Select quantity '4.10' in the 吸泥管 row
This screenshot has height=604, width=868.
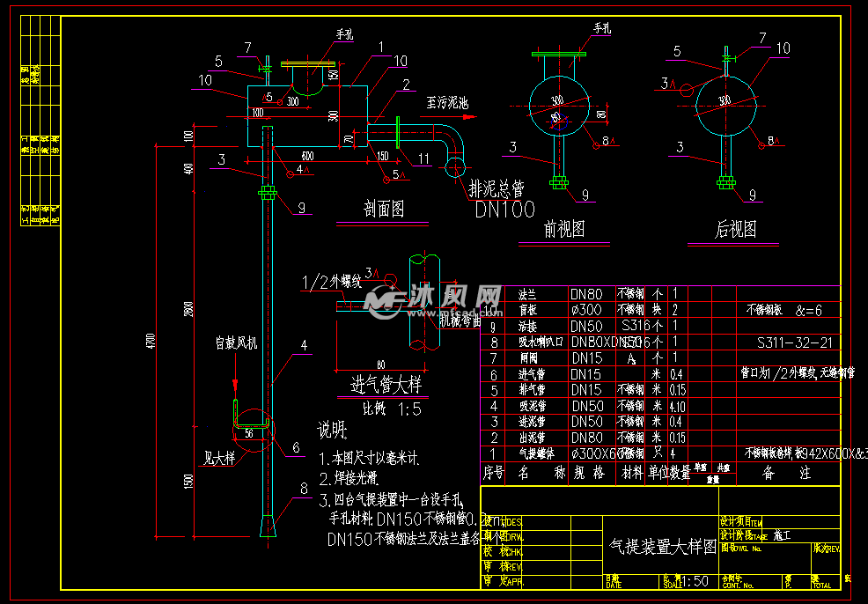pos(678,407)
